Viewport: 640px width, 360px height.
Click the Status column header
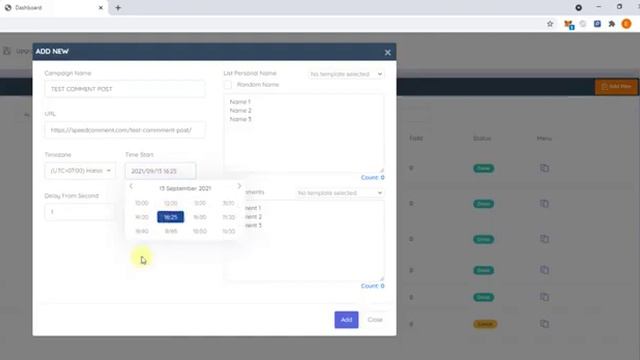pos(482,138)
